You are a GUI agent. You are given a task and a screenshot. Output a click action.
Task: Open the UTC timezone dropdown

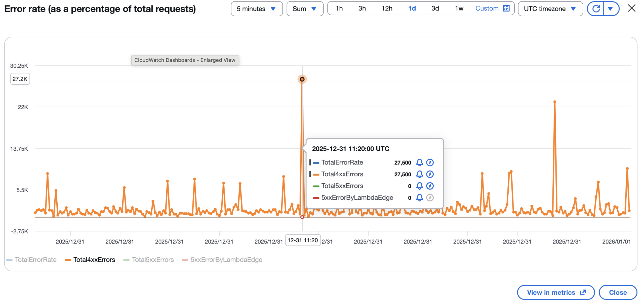coord(550,9)
